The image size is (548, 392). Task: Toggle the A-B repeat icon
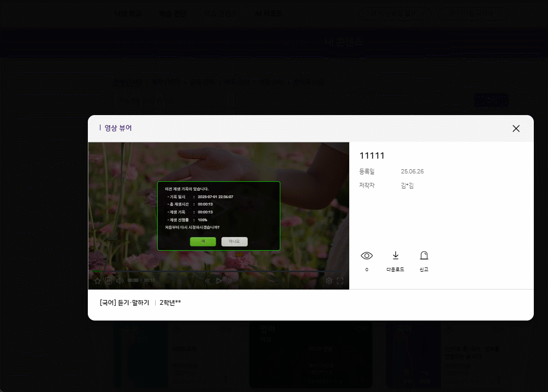tap(108, 281)
